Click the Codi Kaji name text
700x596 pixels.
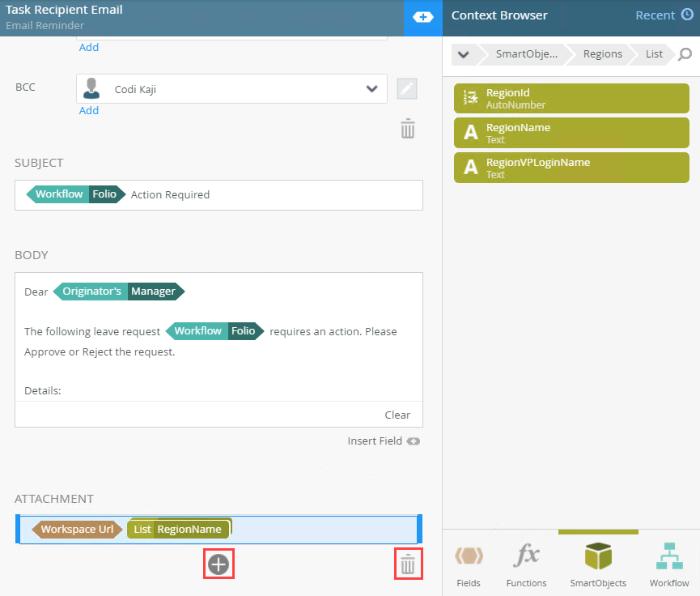pyautogui.click(x=135, y=89)
